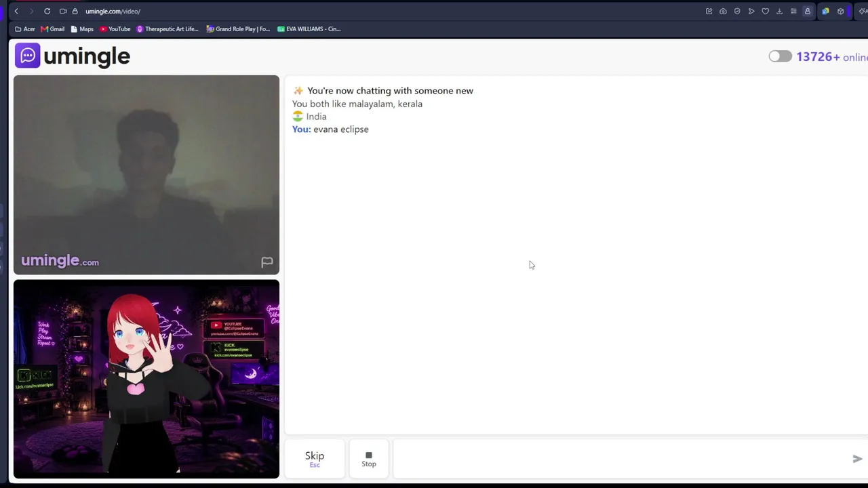Open the Maps bookmark
This screenshot has width=868, height=488.
point(82,29)
